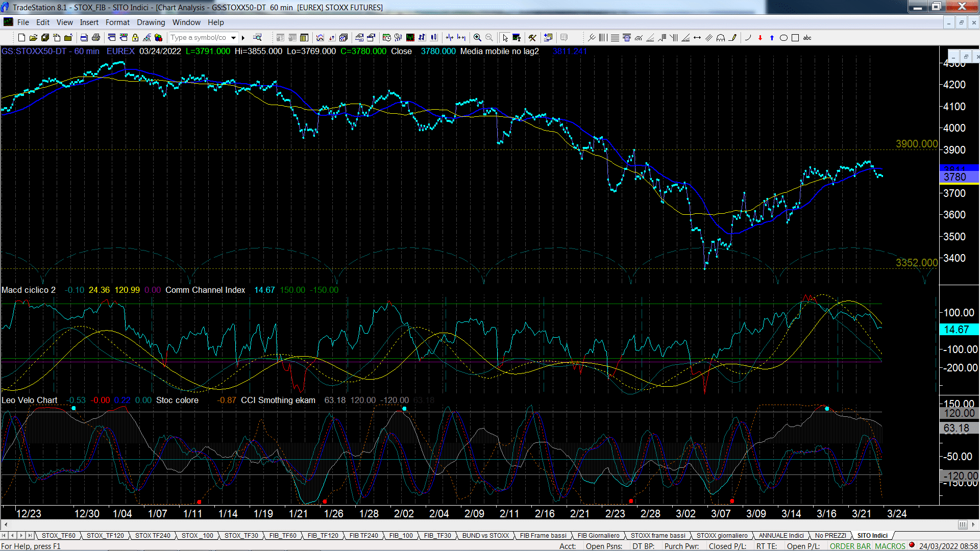
Task: Open the Help menu
Action: tap(215, 22)
